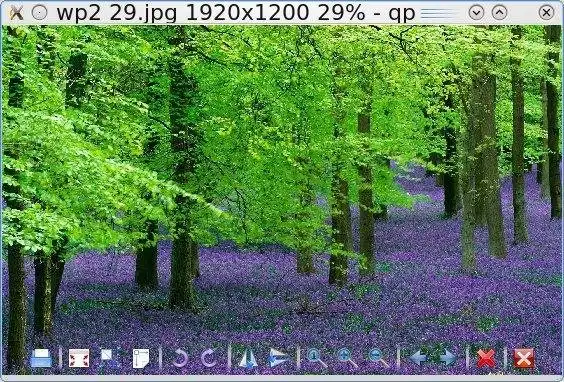The image size is (564, 382).
Task: Click the resize image icon with two squares
Action: click(109, 358)
